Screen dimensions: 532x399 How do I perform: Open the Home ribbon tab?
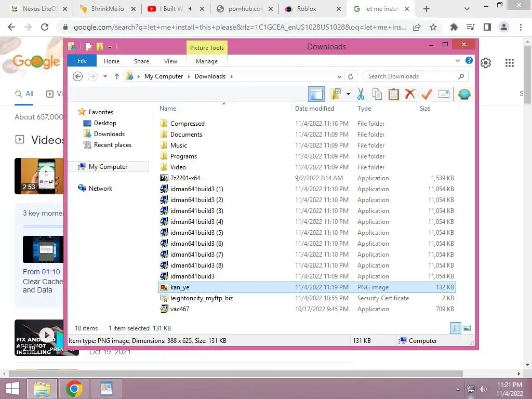coord(112,61)
